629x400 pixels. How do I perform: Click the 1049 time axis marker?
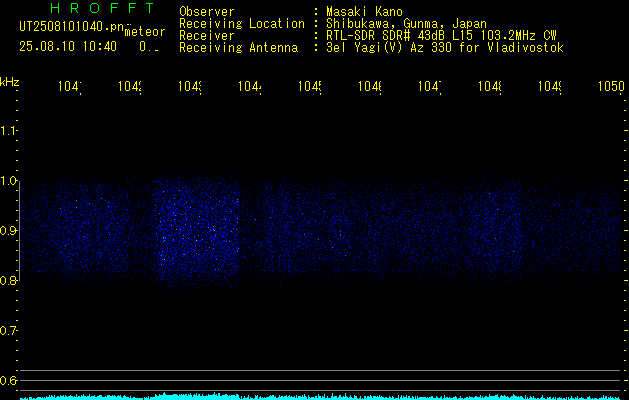click(550, 86)
